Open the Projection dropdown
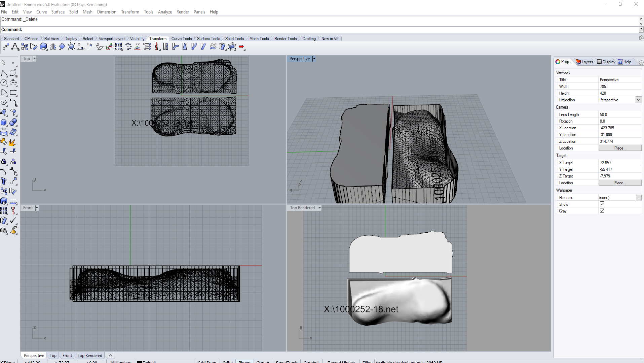 (x=638, y=100)
